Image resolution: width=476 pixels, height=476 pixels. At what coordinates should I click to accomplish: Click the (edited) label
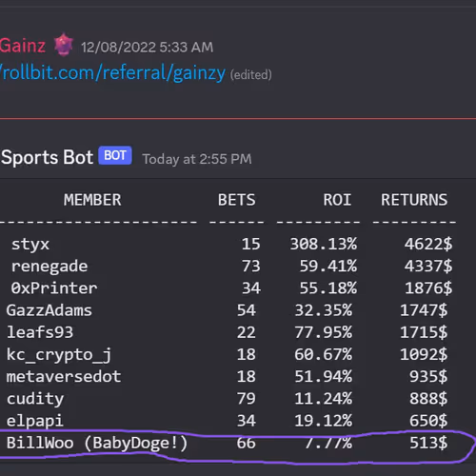[250, 75]
